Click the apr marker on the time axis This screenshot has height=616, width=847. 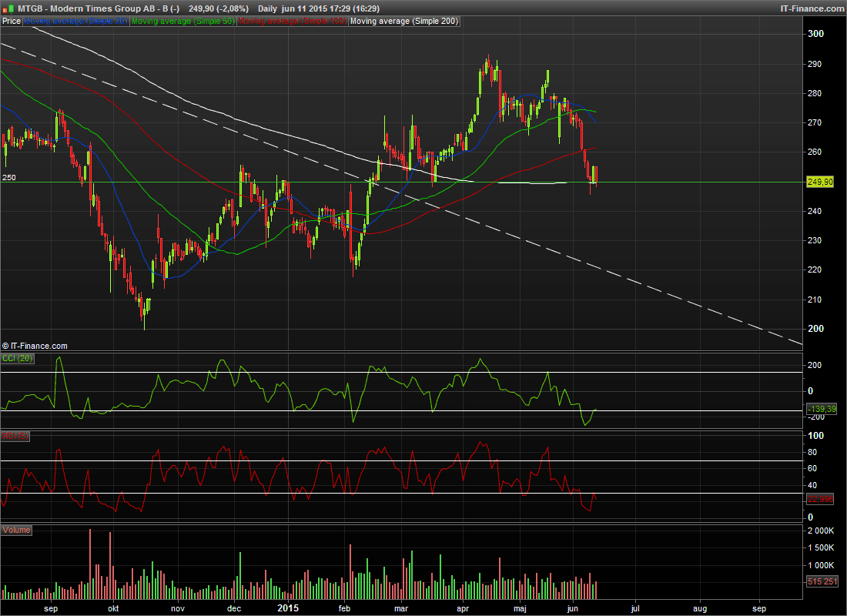(x=464, y=608)
